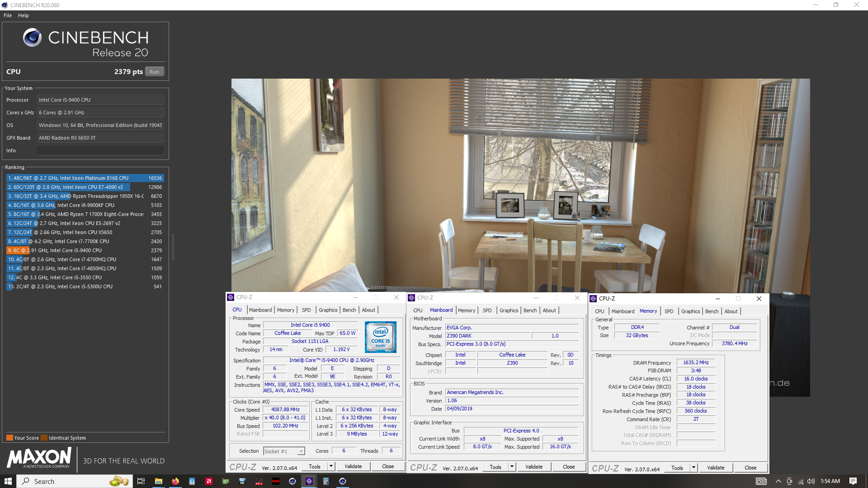Click Tools button in CPU-Z CPU-tab window
868x488 pixels.
pyautogui.click(x=315, y=466)
